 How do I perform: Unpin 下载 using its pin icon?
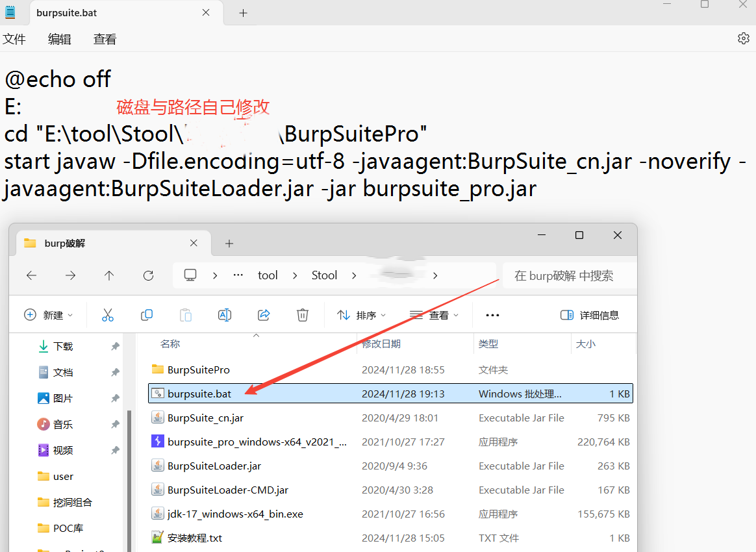[115, 346]
